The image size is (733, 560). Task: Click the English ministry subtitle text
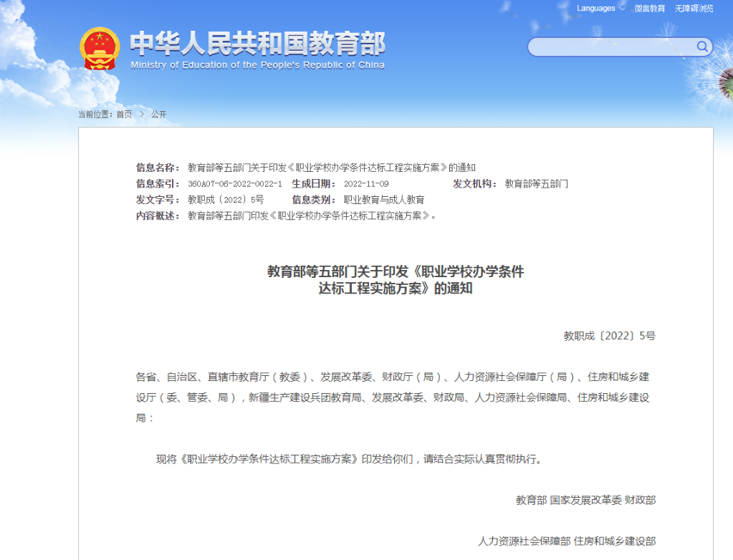259,64
